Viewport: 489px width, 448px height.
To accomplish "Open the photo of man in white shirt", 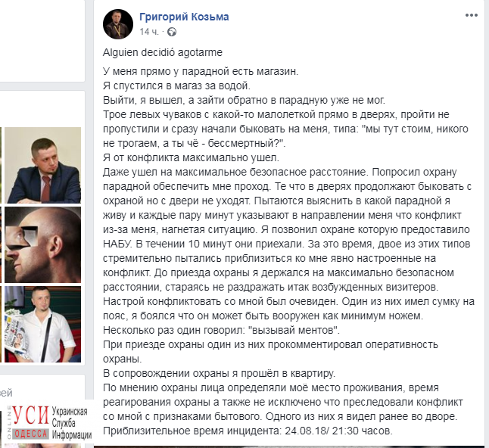I will coord(42,324).
